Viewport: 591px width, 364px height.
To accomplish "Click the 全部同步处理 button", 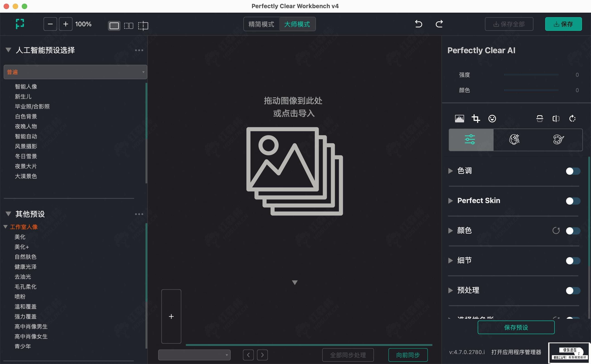I will 348,355.
